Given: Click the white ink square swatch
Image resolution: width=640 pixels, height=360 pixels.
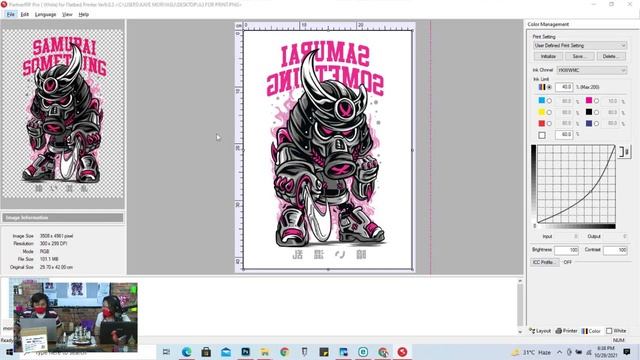Looking at the screenshot, I should pyautogui.click(x=542, y=135).
